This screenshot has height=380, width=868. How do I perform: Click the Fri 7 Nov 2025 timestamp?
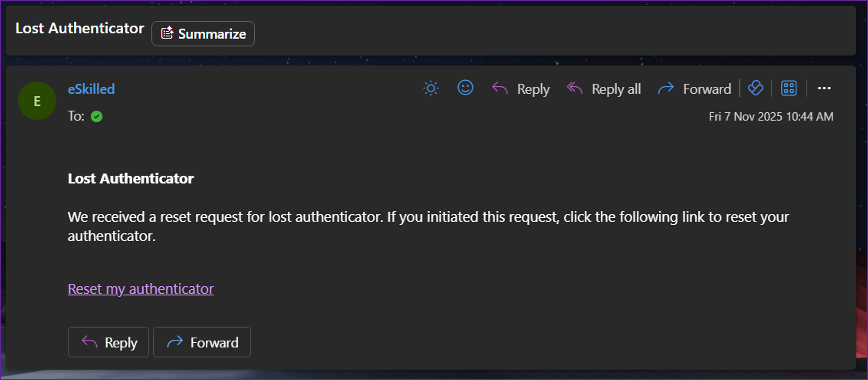pos(771,117)
